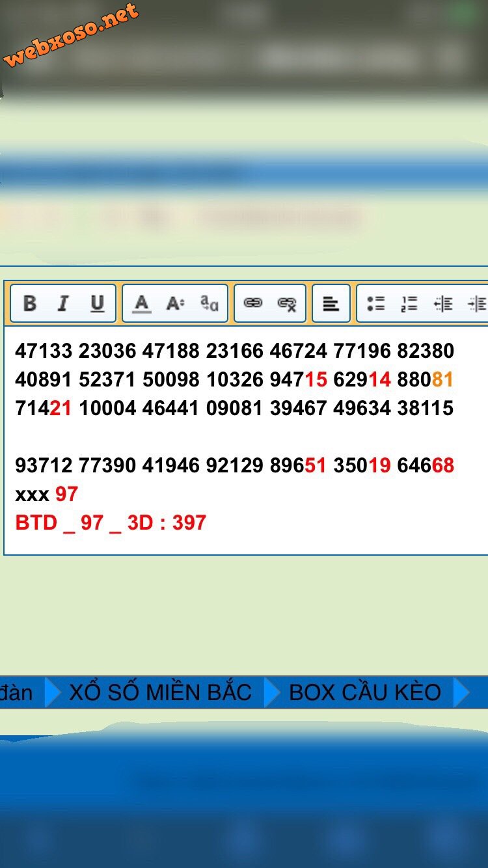Toggle underline formatting in the editor
The image size is (488, 868).
pyautogui.click(x=97, y=303)
